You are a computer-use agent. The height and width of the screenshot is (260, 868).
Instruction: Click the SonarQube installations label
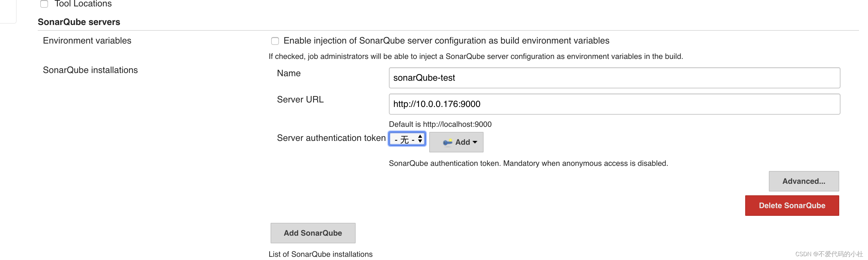[90, 70]
